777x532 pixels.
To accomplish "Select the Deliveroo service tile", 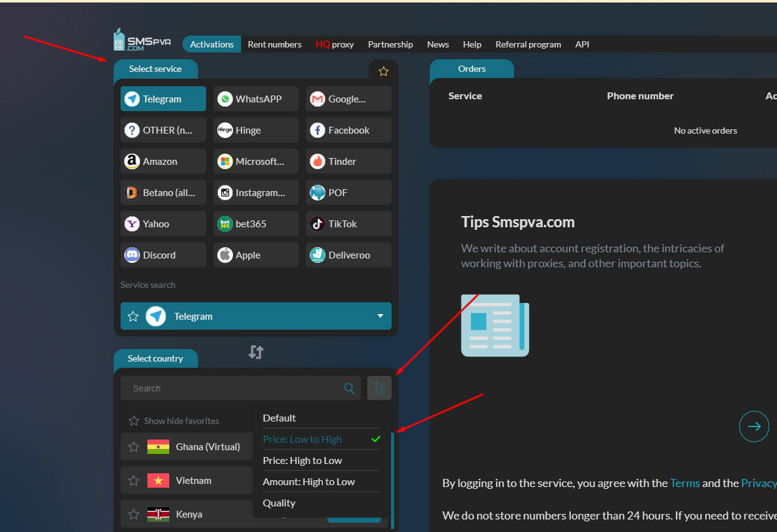I will (349, 255).
